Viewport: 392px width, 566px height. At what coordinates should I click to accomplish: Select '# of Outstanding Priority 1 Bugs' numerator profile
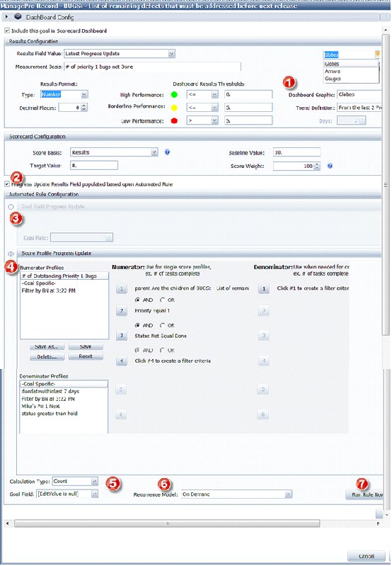coord(64,276)
